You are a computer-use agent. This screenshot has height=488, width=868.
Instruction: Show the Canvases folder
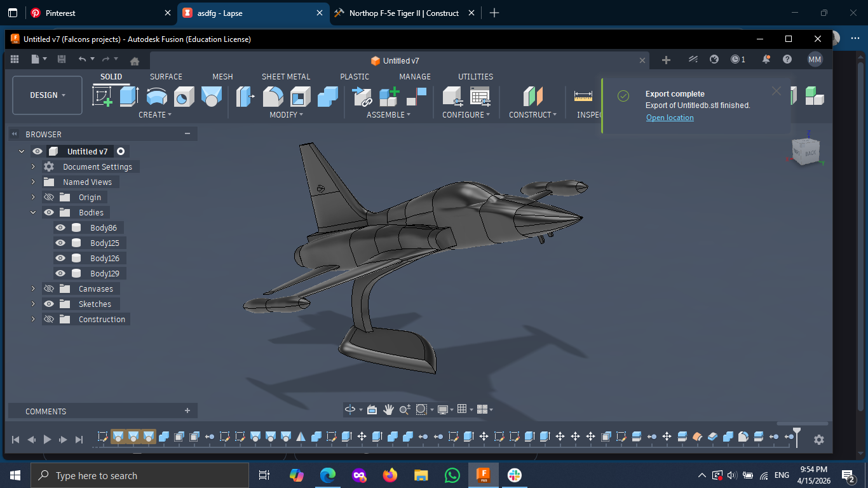(49, 288)
